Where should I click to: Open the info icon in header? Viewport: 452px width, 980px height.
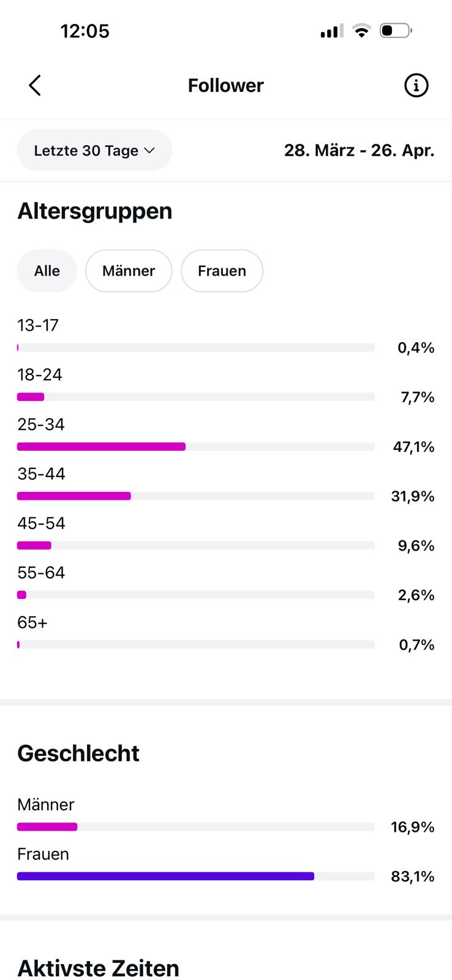pyautogui.click(x=416, y=86)
